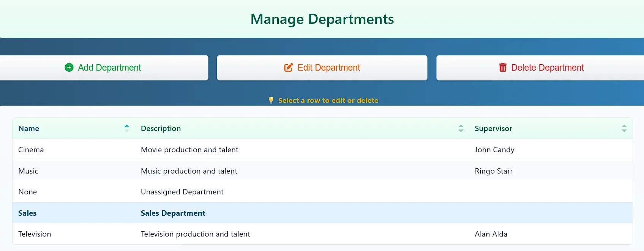Click the red trash icon on Delete Department

tap(503, 67)
